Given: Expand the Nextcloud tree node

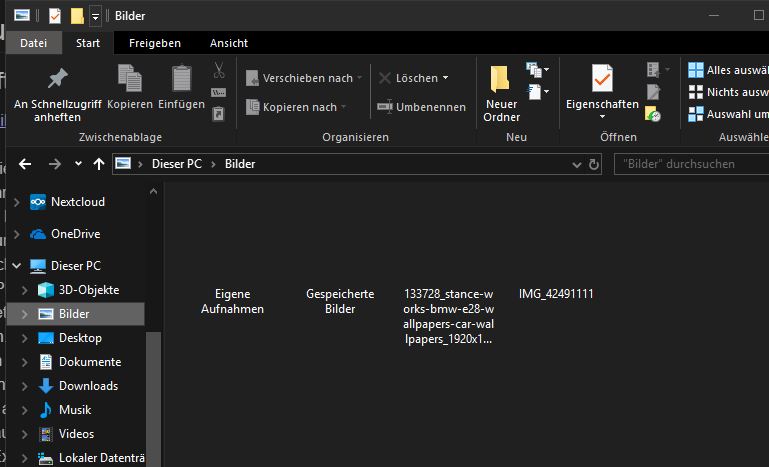Looking at the screenshot, I should pos(17,202).
